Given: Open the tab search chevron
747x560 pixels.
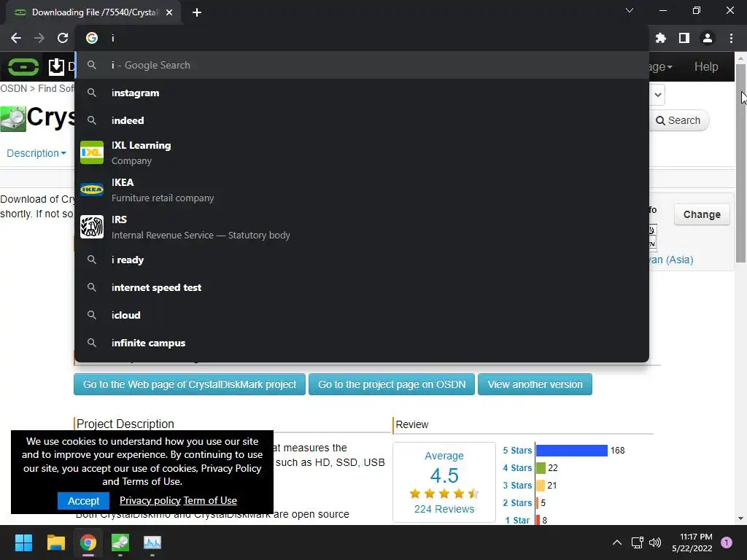Looking at the screenshot, I should 630,10.
